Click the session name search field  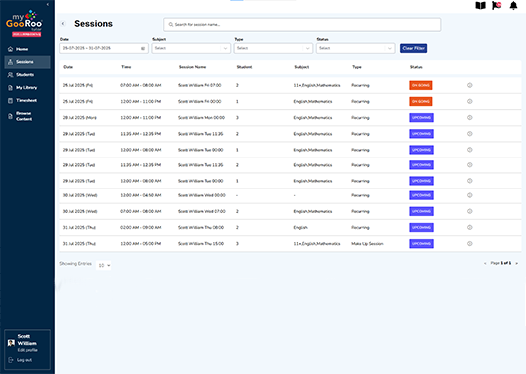pos(302,24)
